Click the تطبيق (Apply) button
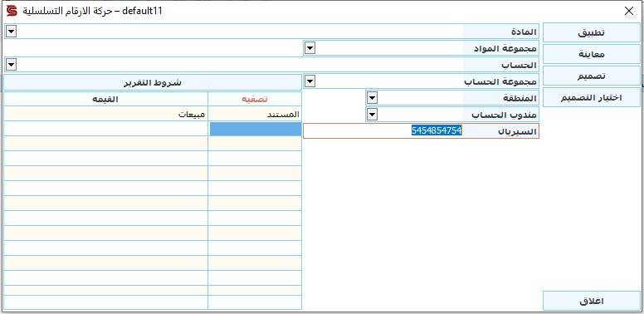The image size is (644, 314). pos(592,32)
